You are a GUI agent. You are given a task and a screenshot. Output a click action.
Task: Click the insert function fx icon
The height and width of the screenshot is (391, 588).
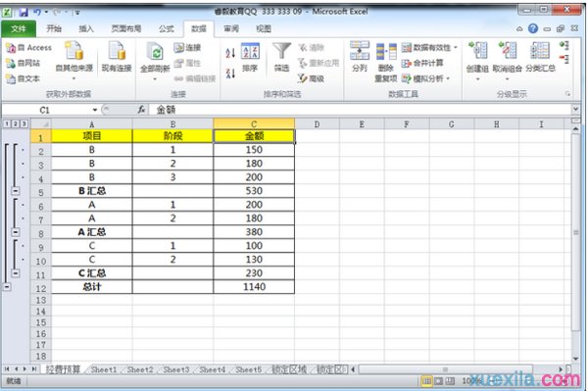141,110
